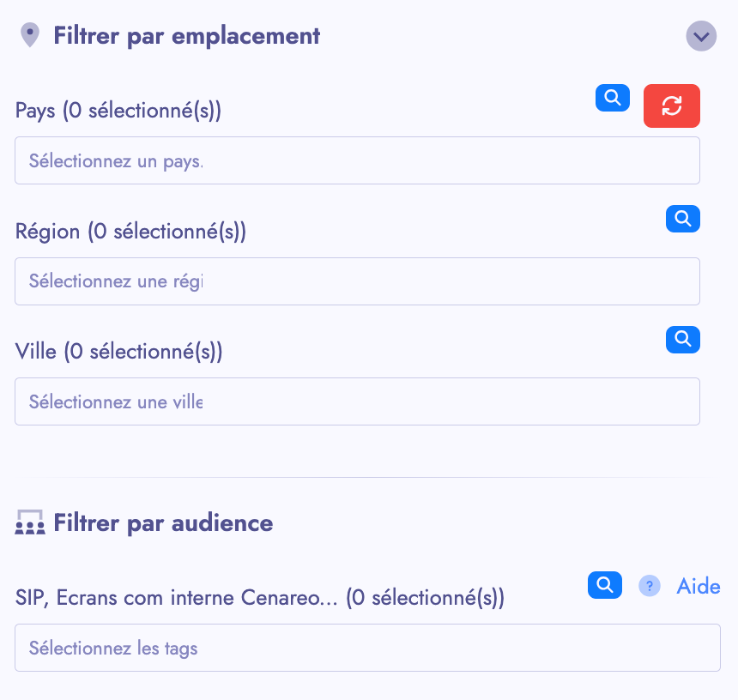
Task: Click the Pays (0 sélectionné(s)) label
Action: (x=118, y=111)
